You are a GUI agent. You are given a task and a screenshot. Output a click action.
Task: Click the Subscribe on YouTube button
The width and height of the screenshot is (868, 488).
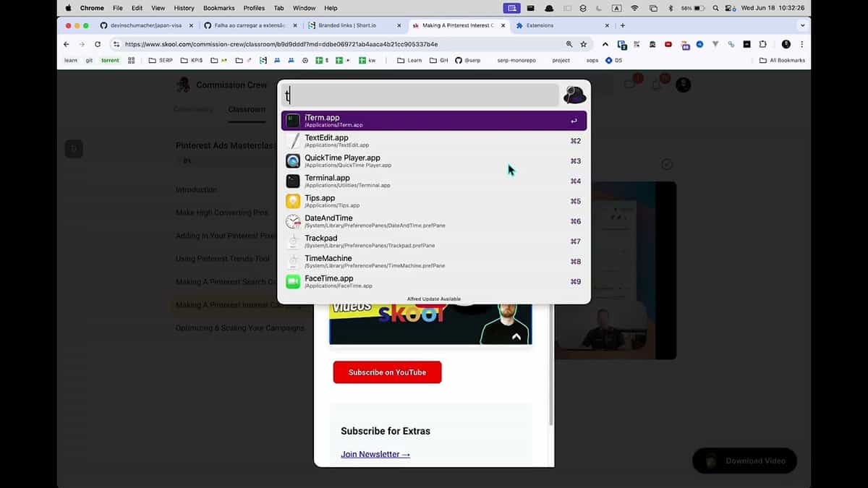[x=387, y=372]
